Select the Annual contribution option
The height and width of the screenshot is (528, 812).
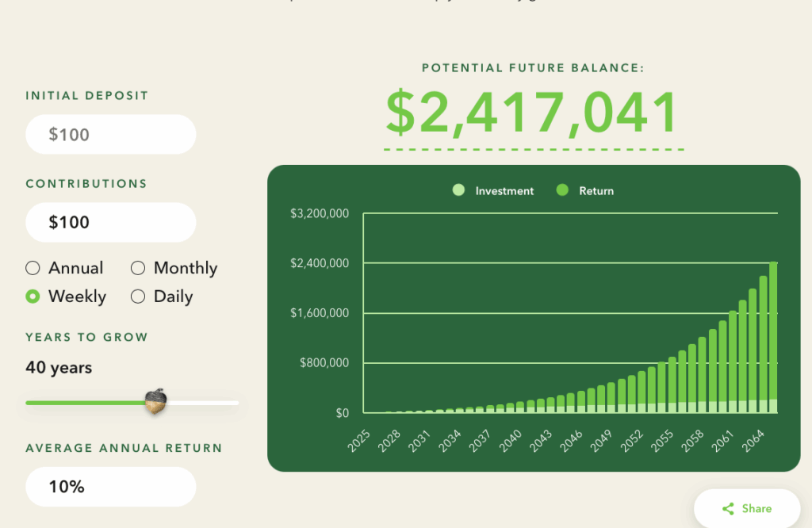[33, 268]
